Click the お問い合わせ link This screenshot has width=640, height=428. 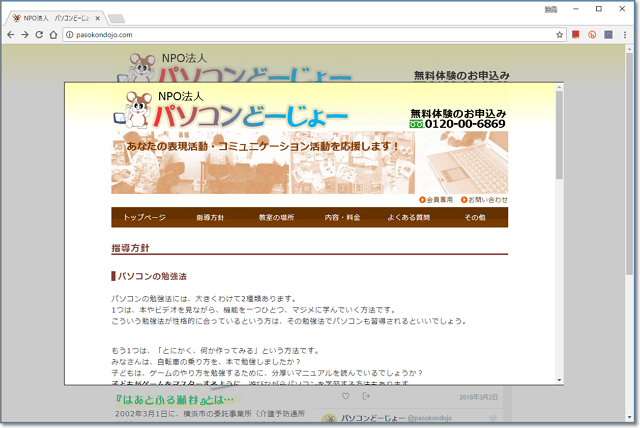coord(486,200)
